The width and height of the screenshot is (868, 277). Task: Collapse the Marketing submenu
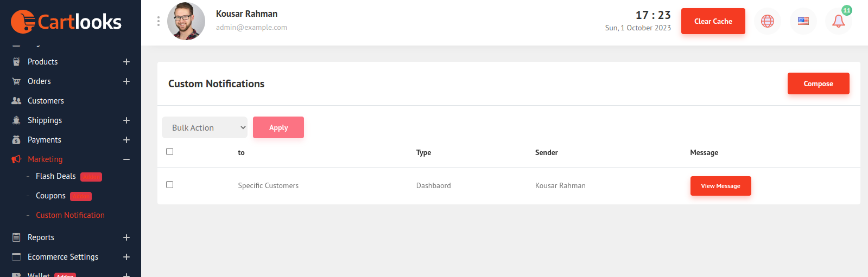(x=126, y=159)
